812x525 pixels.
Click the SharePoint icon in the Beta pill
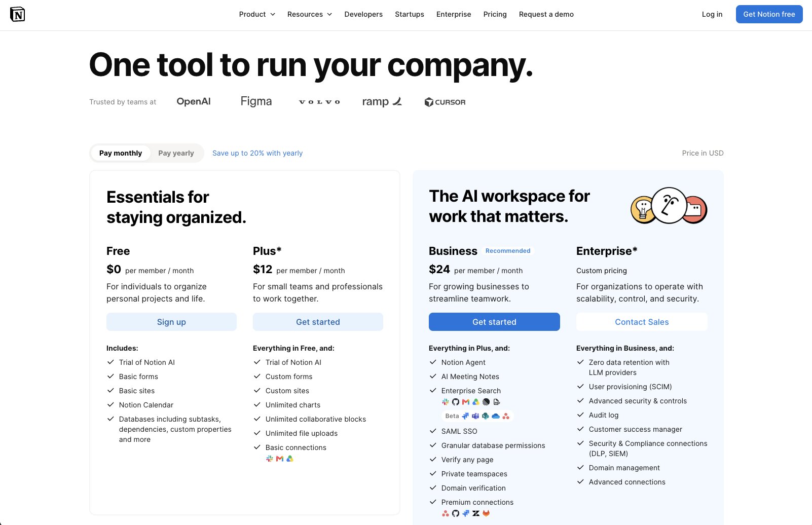486,416
